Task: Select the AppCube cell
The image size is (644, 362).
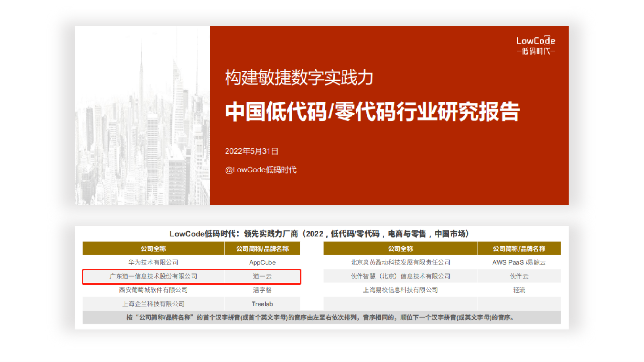Action: click(263, 262)
